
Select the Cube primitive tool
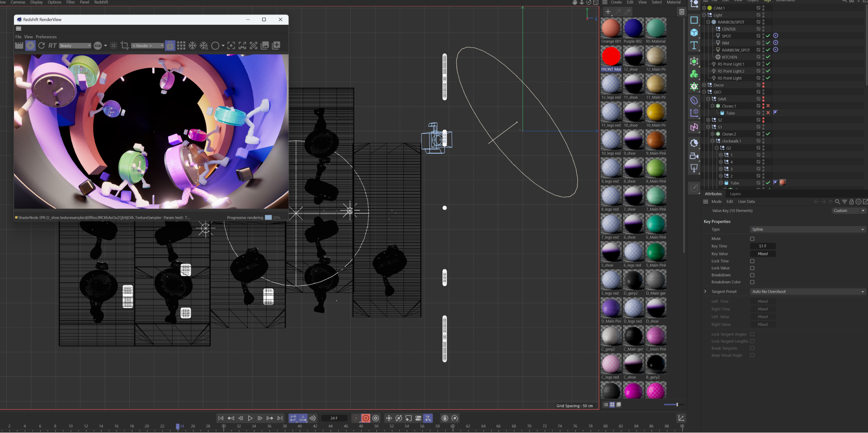point(694,33)
